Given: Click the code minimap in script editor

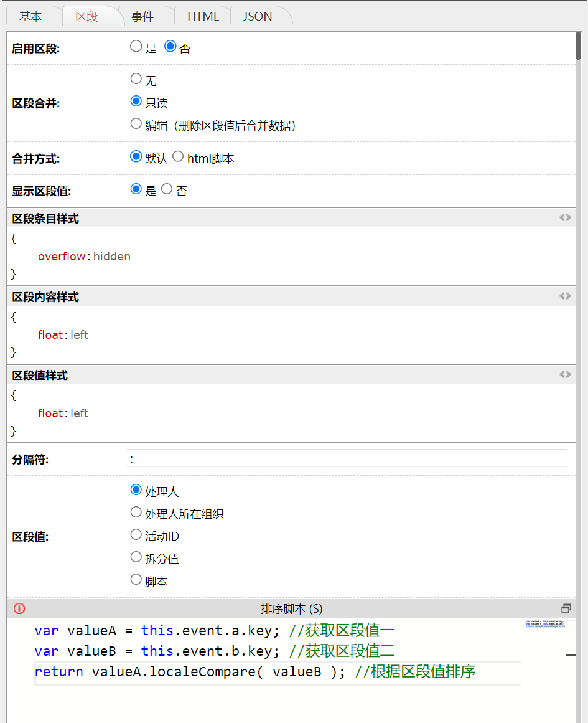Looking at the screenshot, I should (544, 624).
